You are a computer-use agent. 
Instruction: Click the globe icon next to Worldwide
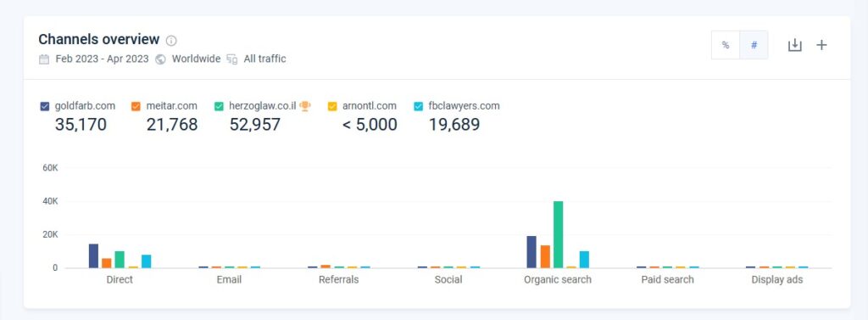click(160, 59)
